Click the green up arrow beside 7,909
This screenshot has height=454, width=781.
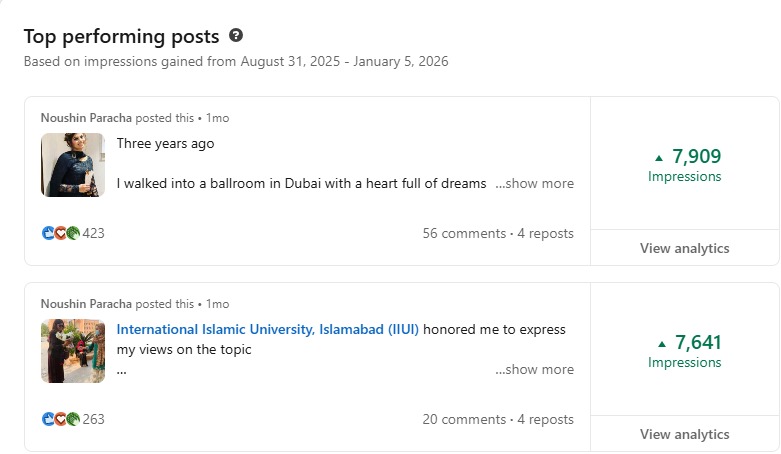659,157
